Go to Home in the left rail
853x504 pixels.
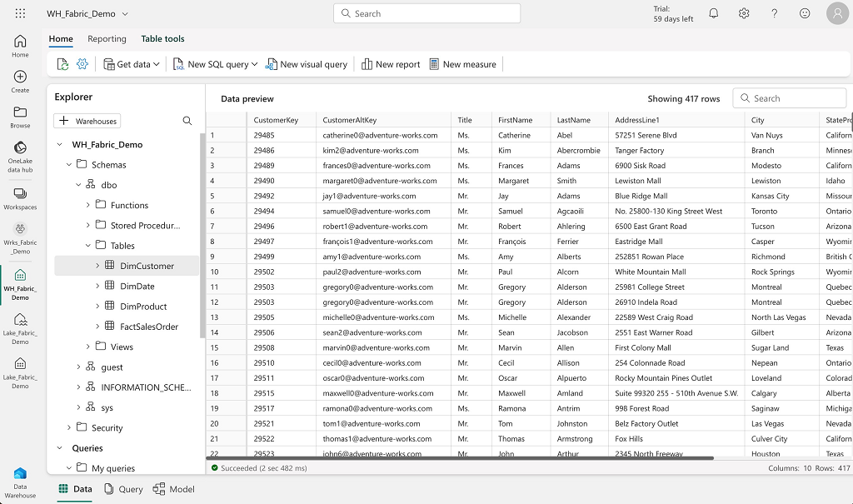20,47
